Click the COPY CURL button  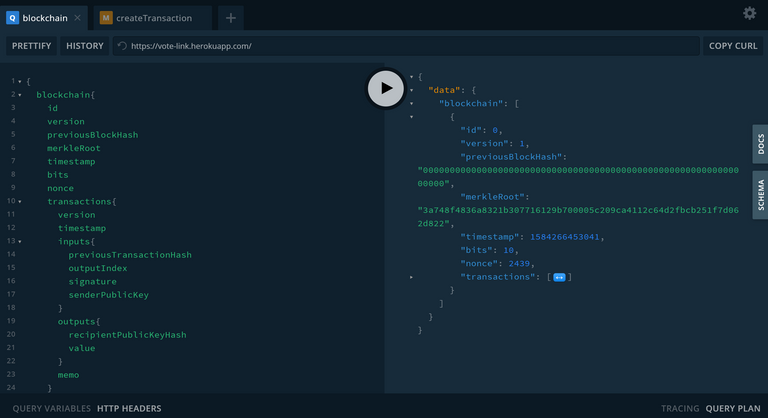point(733,46)
